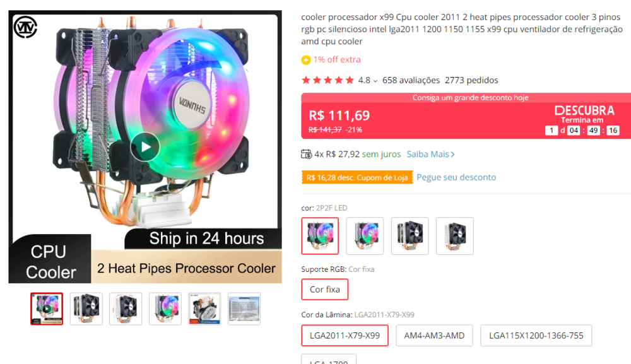Select the first RGB dual-fan color option

(x=320, y=236)
